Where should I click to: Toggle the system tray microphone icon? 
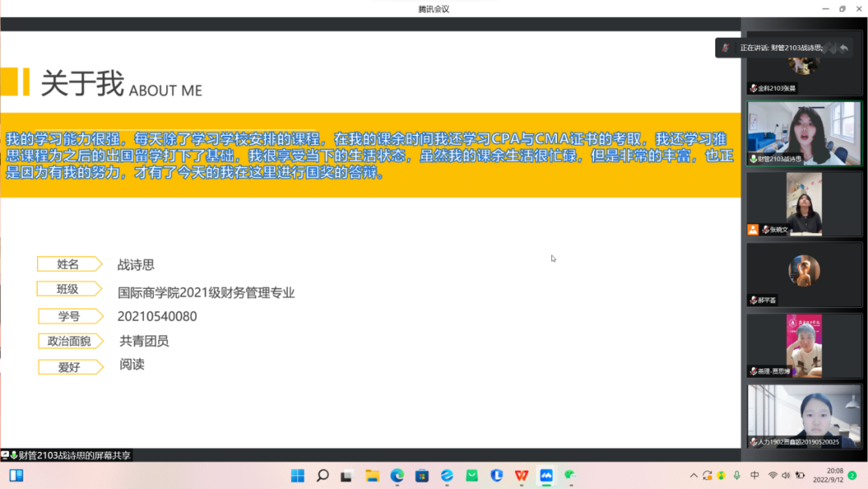735,475
